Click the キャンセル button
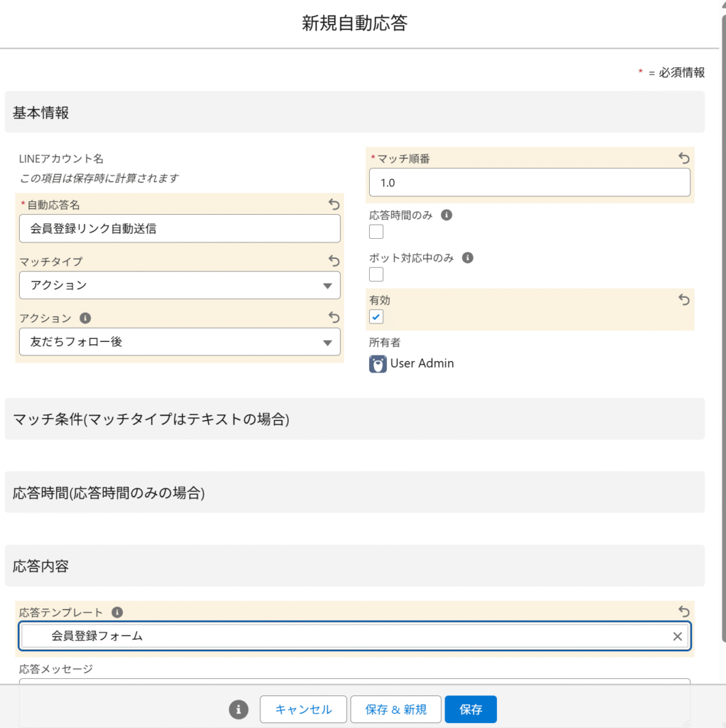The height and width of the screenshot is (728, 726). pos(303,710)
